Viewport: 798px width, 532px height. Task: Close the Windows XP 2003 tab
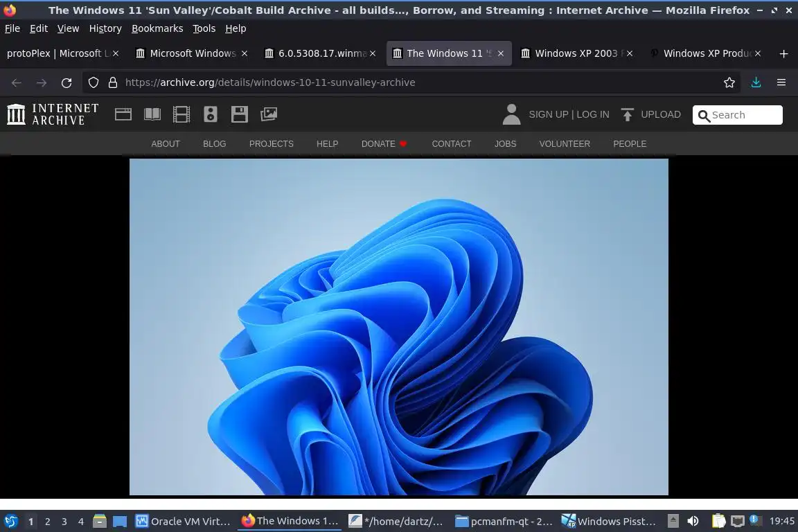click(630, 53)
